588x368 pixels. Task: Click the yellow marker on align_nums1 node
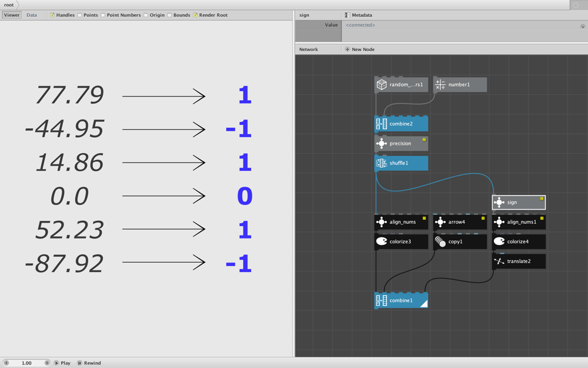(542, 218)
